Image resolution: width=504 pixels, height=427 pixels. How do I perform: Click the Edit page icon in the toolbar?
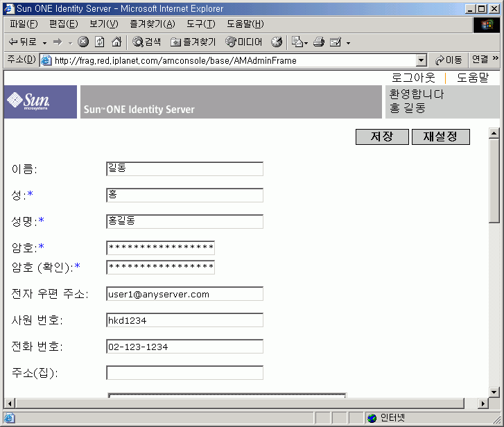point(336,42)
